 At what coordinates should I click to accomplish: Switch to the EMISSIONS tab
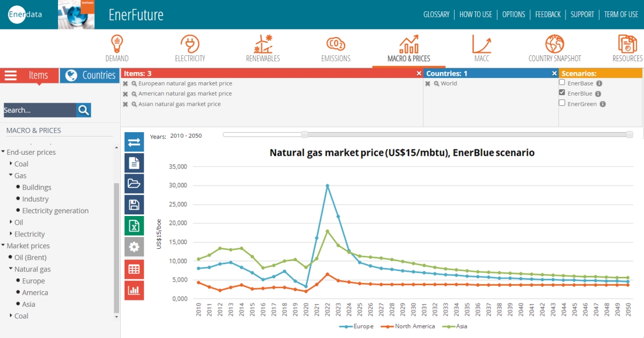coord(335,48)
